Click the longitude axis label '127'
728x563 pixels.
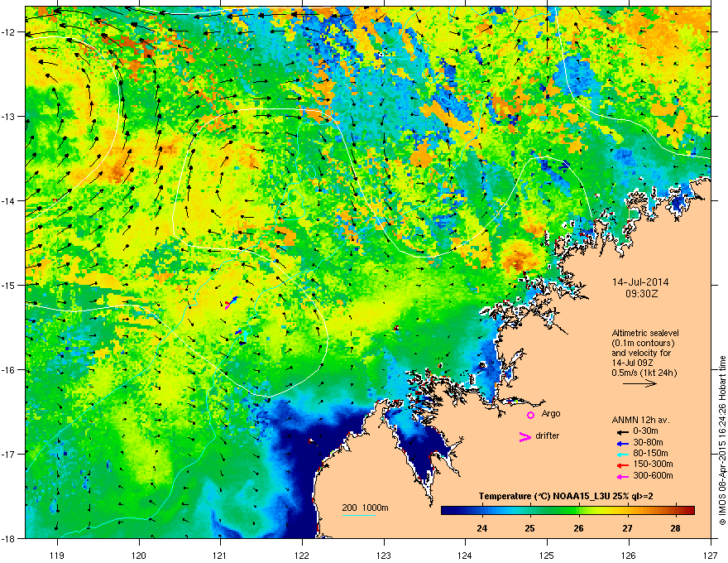click(711, 555)
